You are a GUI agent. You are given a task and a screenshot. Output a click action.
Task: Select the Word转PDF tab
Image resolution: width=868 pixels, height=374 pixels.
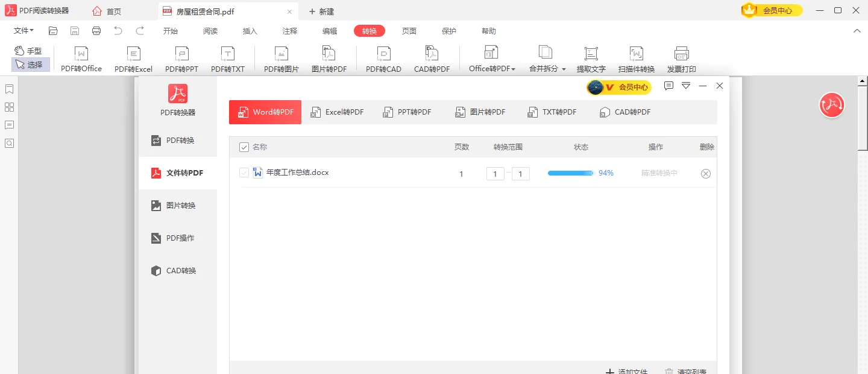265,112
